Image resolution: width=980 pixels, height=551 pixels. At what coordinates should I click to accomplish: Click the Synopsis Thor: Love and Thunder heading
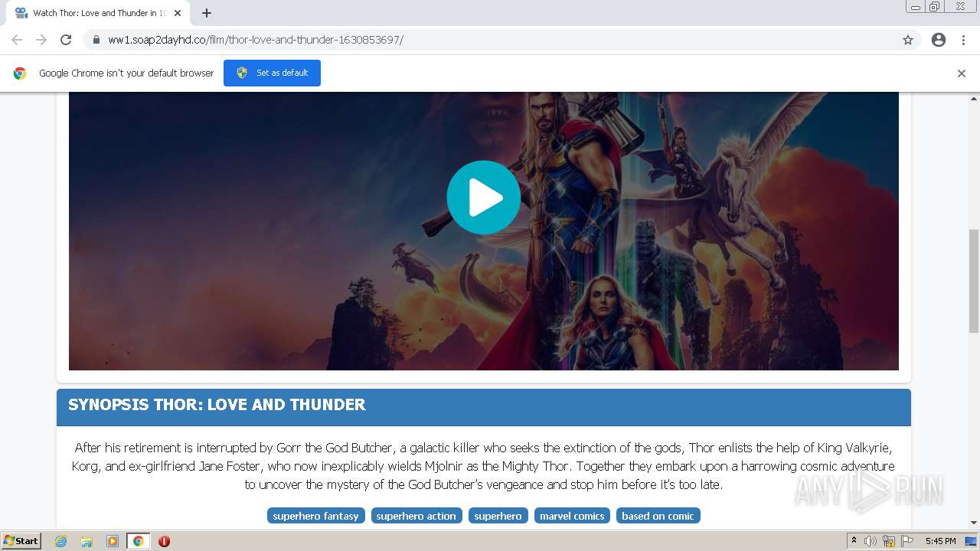click(x=217, y=405)
